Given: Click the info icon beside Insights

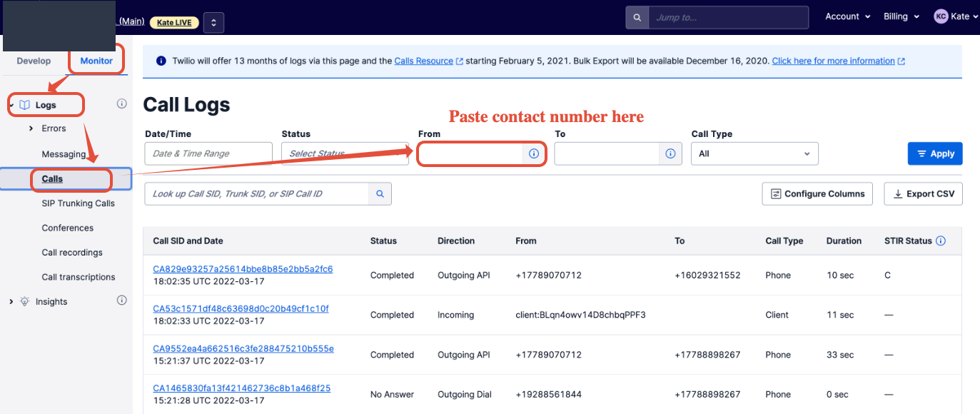Looking at the screenshot, I should click(121, 301).
